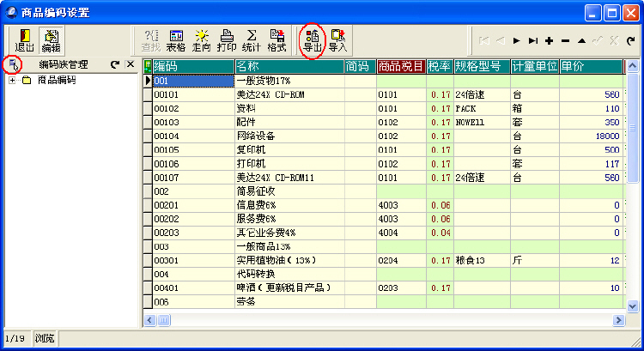Screen dimensions: 644x351
Task: Click the PACK specification cell
Action: [483, 109]
